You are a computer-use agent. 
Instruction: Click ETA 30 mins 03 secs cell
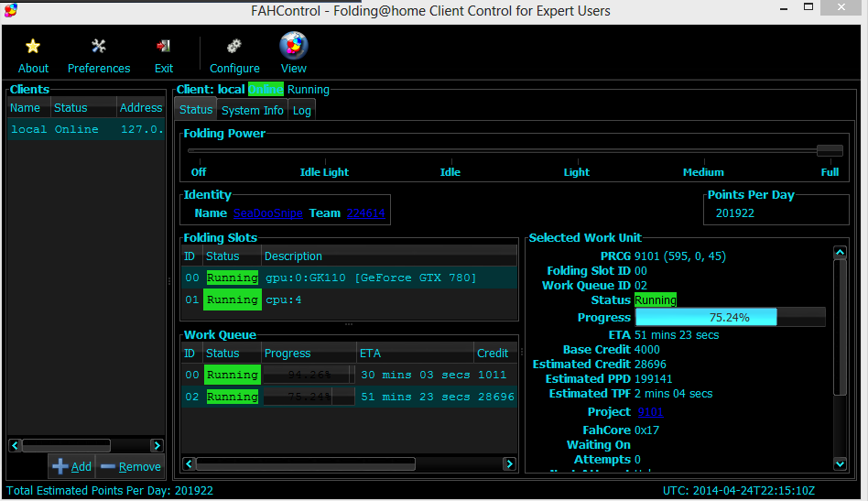(415, 375)
